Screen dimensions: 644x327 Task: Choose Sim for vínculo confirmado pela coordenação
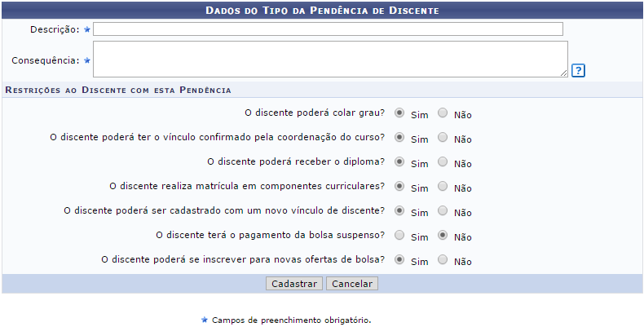coord(399,138)
